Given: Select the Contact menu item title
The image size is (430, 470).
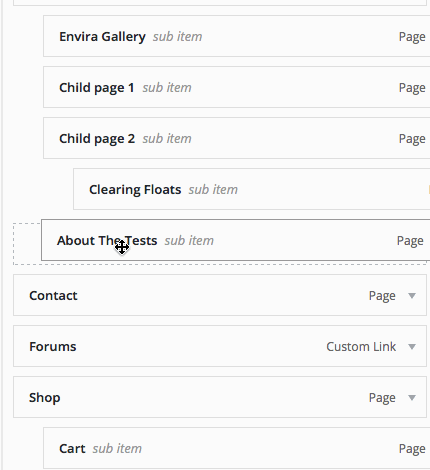Looking at the screenshot, I should (x=53, y=296).
